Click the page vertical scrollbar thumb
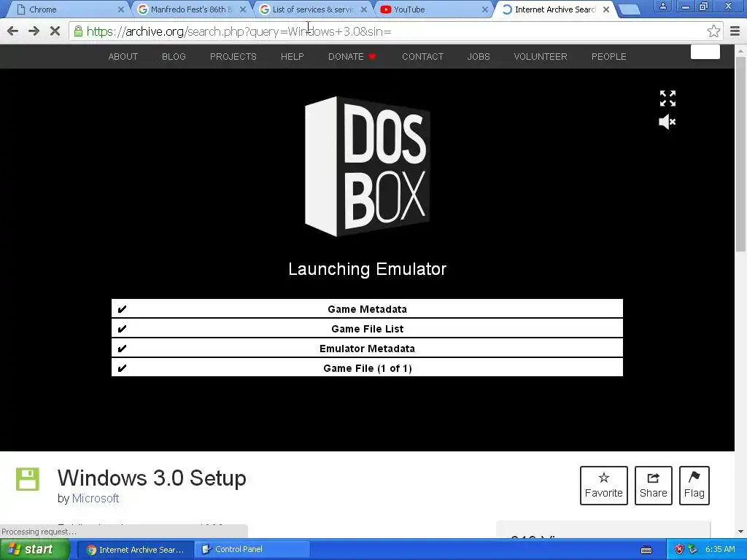Image resolution: width=747 pixels, height=560 pixels. click(x=740, y=153)
